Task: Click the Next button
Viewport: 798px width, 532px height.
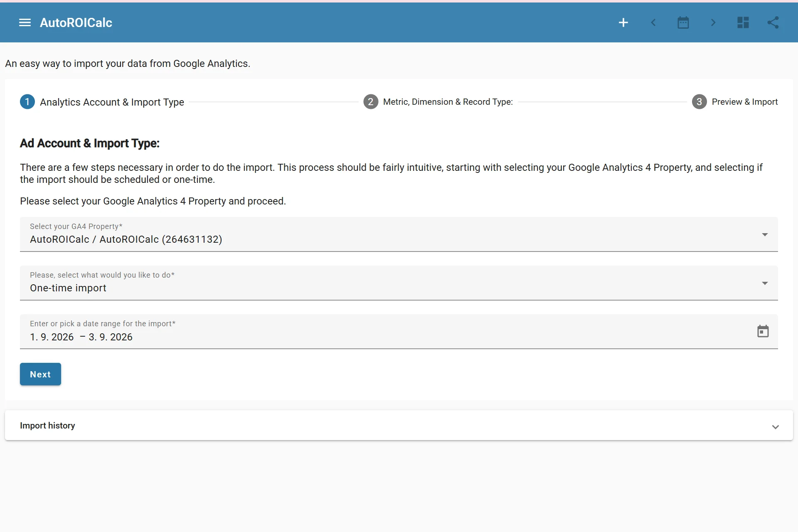Action: point(40,374)
